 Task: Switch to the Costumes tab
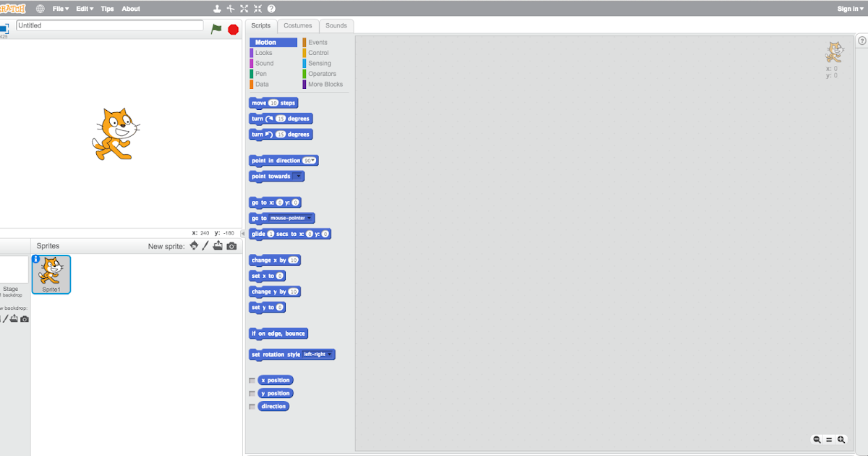(298, 25)
